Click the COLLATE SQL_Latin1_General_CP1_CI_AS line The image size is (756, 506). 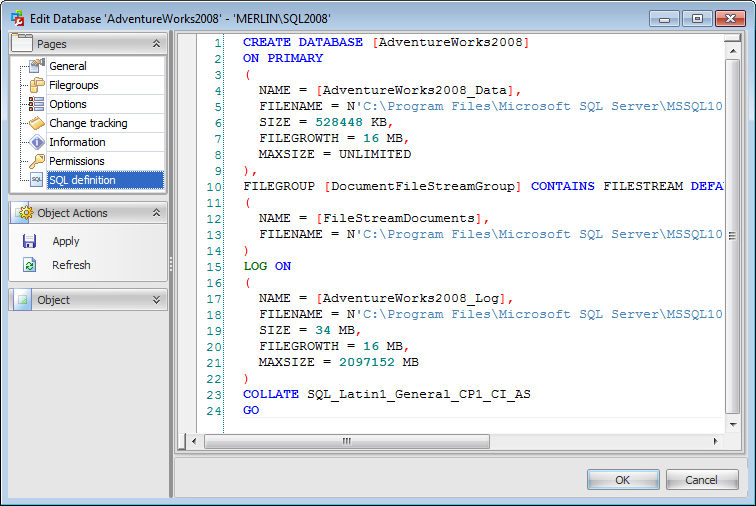coord(387,394)
